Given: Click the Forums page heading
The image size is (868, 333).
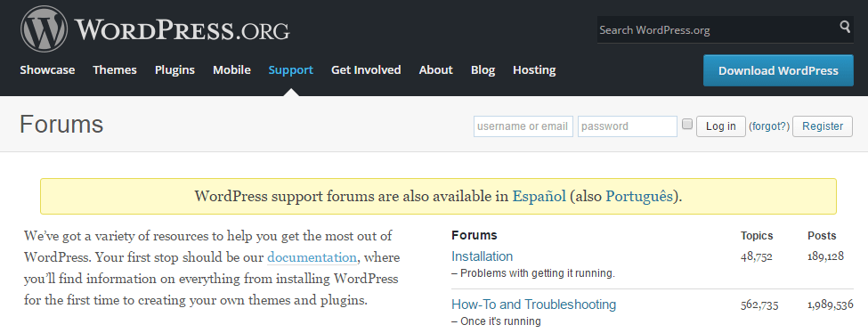Looking at the screenshot, I should (61, 124).
